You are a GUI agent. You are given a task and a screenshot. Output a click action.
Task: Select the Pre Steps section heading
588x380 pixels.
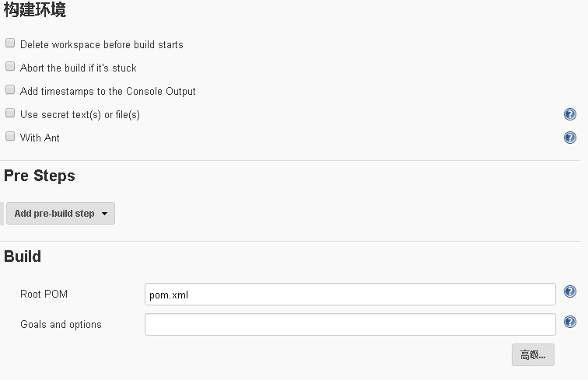pyautogui.click(x=40, y=176)
